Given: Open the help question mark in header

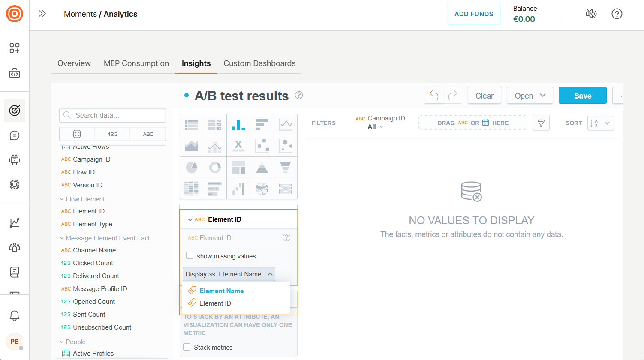Looking at the screenshot, I should (x=617, y=14).
